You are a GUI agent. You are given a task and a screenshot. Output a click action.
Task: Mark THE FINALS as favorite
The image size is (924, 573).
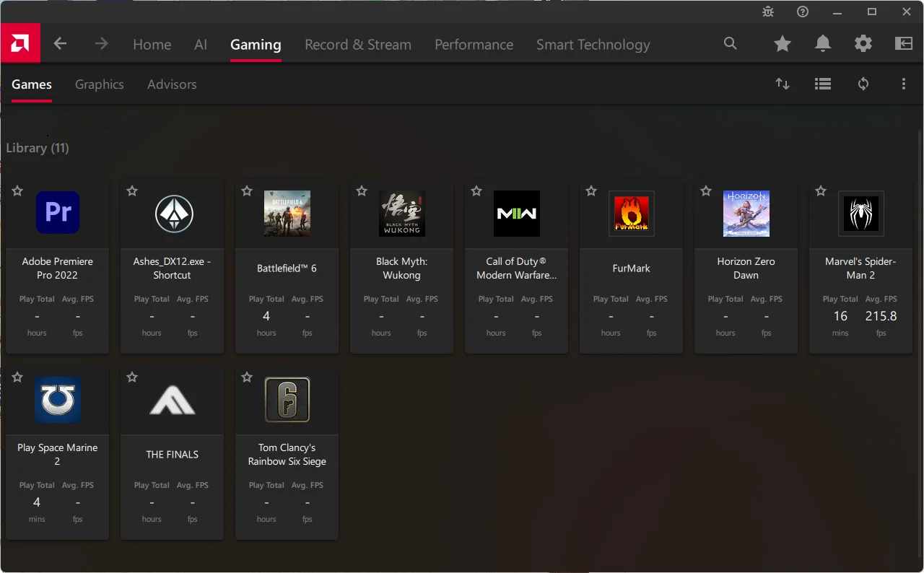click(x=132, y=377)
